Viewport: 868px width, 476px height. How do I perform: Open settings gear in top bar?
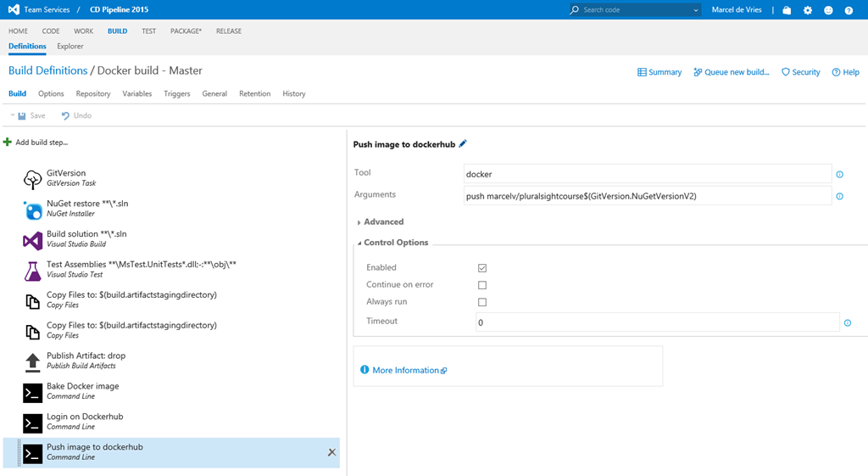(x=808, y=10)
